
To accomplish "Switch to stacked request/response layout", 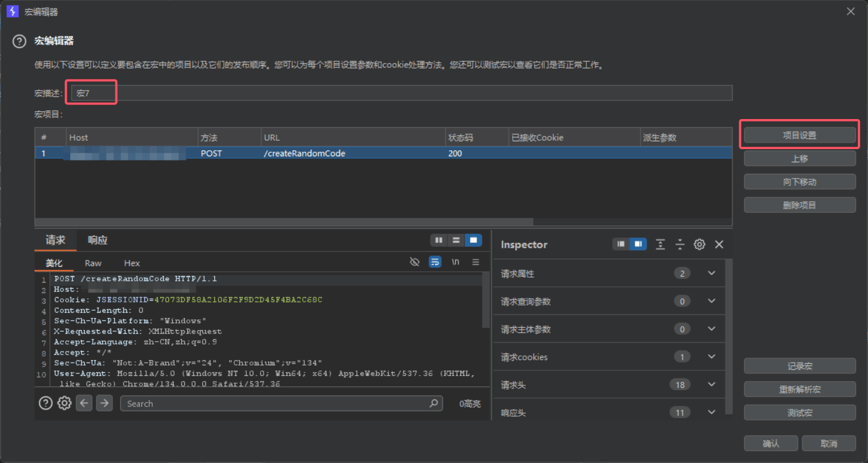I will (456, 241).
